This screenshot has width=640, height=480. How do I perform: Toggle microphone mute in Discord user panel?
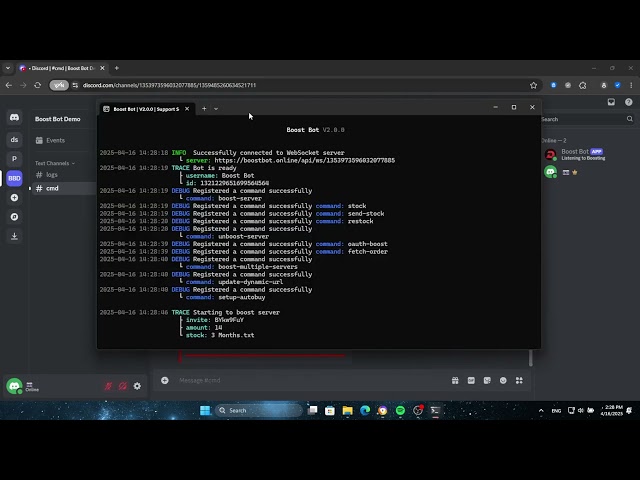108,386
